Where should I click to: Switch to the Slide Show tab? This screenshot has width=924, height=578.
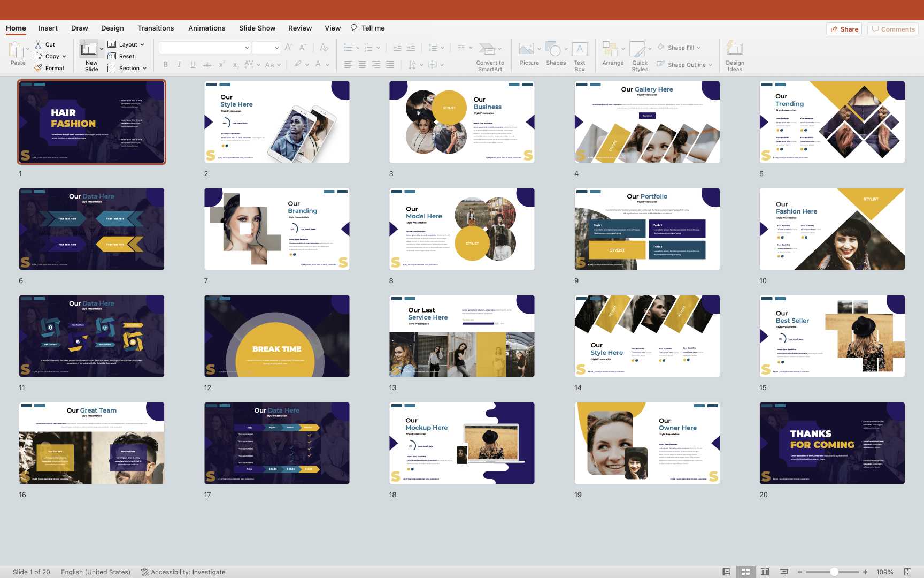(257, 28)
